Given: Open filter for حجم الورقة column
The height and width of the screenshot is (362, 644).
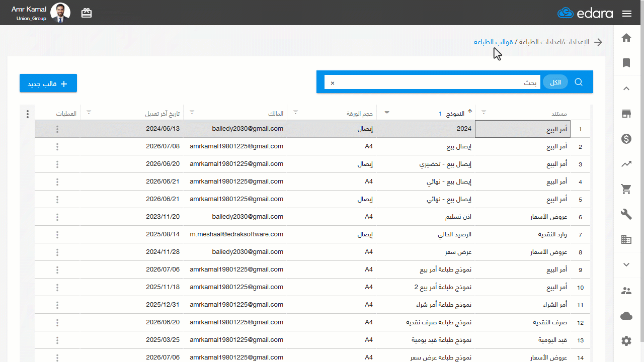Looking at the screenshot, I should (x=295, y=112).
